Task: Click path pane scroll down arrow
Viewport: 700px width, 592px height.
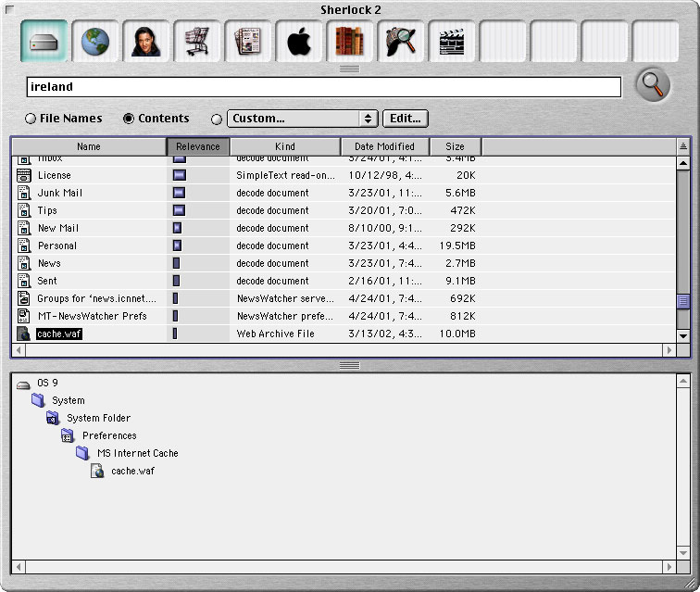Action: pos(683,553)
